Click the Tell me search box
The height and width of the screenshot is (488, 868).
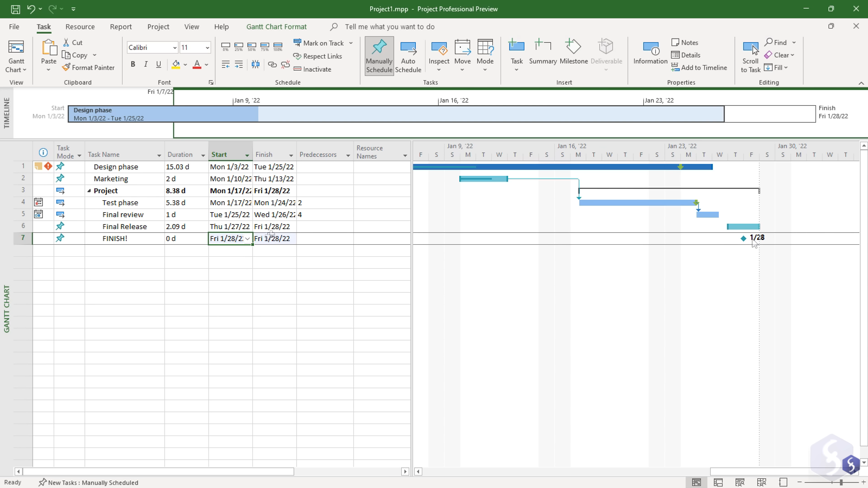click(x=390, y=27)
